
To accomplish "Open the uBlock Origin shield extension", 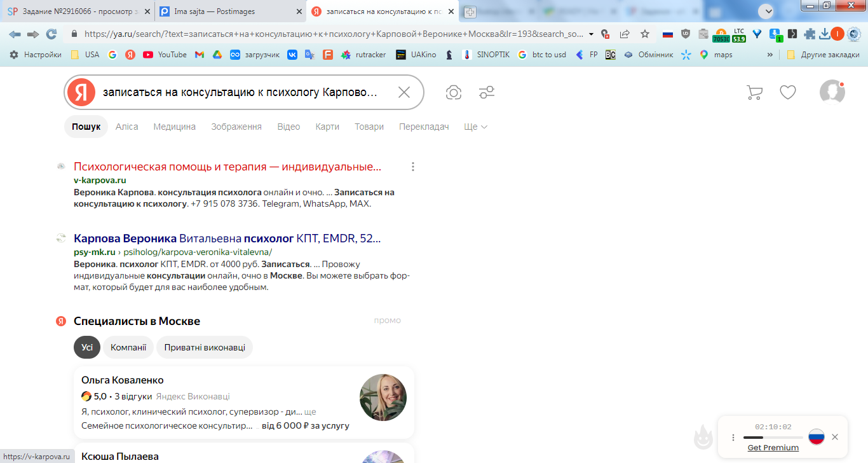I will [686, 34].
